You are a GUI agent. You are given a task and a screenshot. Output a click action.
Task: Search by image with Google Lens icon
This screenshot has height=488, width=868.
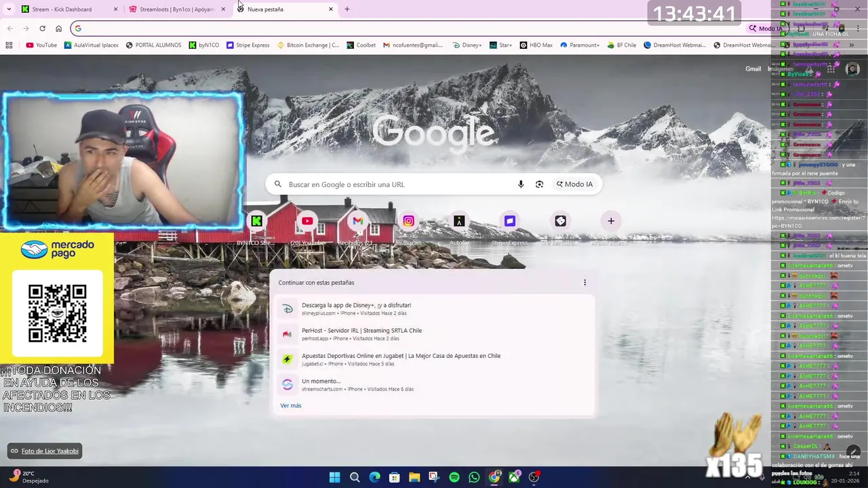(x=539, y=184)
